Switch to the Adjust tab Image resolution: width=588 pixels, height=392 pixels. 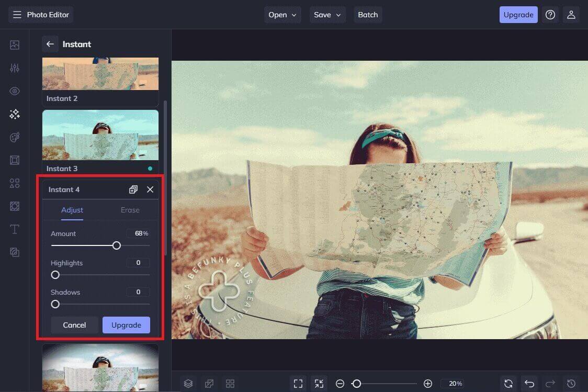pos(72,210)
